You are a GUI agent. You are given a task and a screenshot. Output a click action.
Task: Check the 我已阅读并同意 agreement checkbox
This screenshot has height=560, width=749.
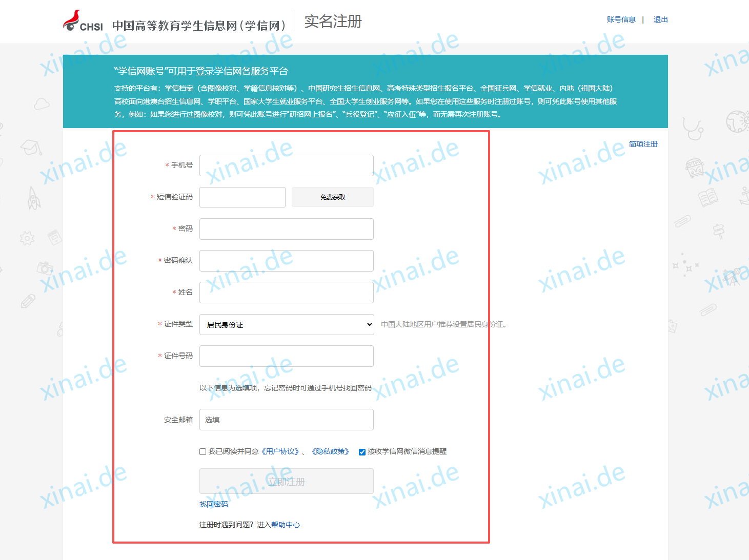[x=203, y=452]
